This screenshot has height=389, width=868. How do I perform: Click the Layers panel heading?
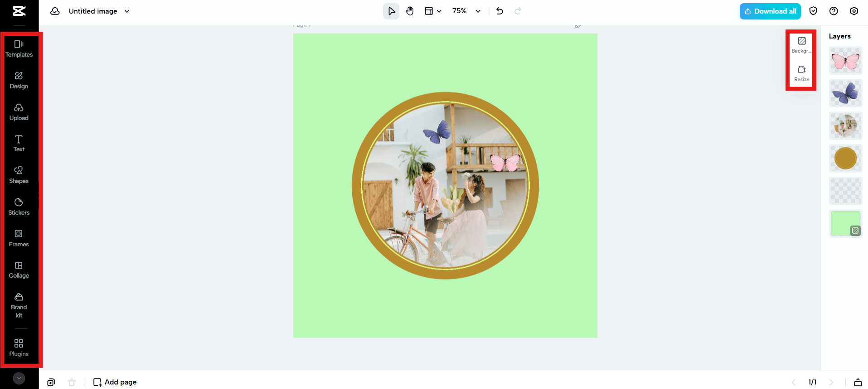[x=839, y=36]
